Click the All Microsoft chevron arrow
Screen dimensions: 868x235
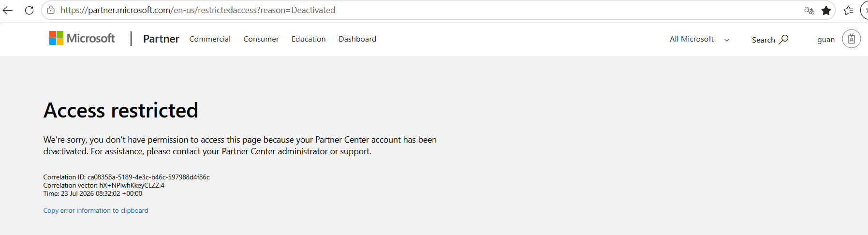(x=727, y=40)
